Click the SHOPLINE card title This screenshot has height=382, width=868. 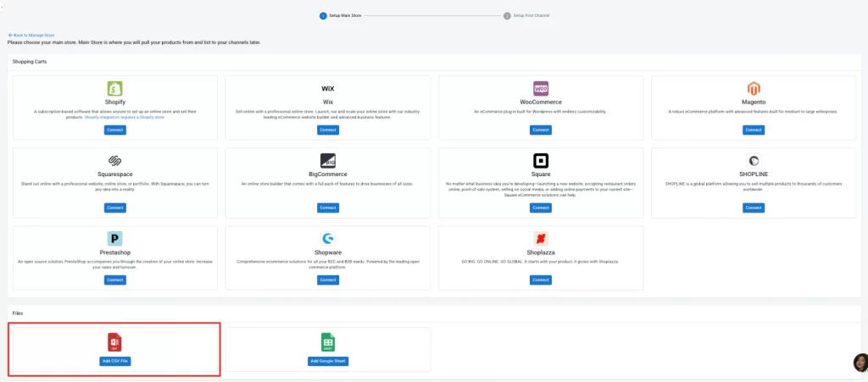tap(754, 174)
